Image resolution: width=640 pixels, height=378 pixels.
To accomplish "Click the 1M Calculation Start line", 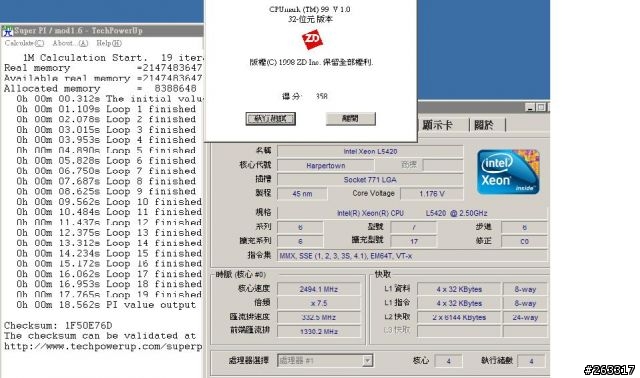I will (113, 58).
